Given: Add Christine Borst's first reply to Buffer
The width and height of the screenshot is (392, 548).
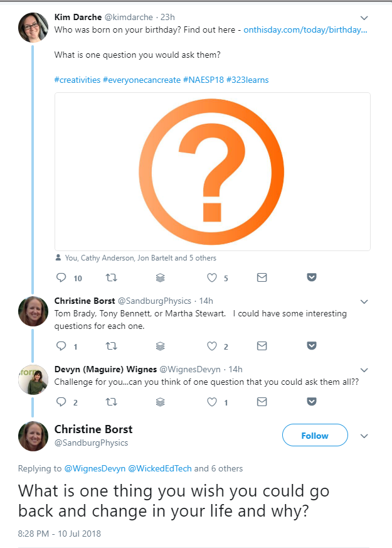Looking at the screenshot, I should coord(160,346).
